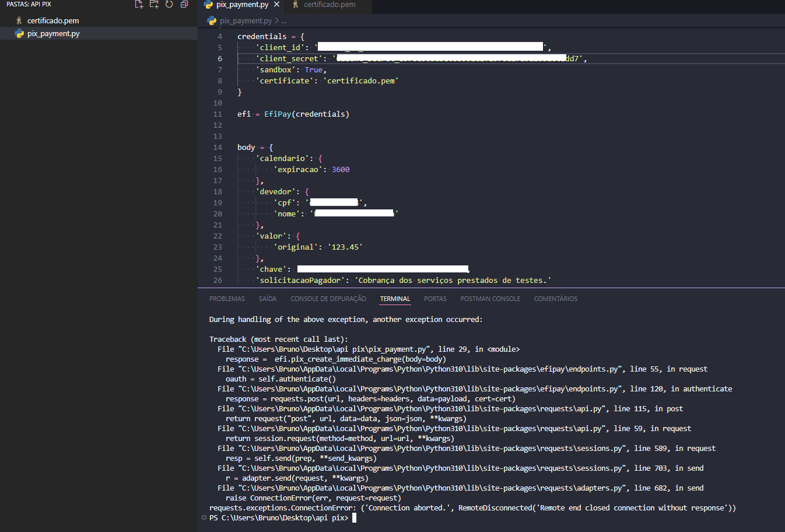The image size is (785, 532).
Task: Open the COMENTÁRIOS panel tab
Action: point(556,299)
